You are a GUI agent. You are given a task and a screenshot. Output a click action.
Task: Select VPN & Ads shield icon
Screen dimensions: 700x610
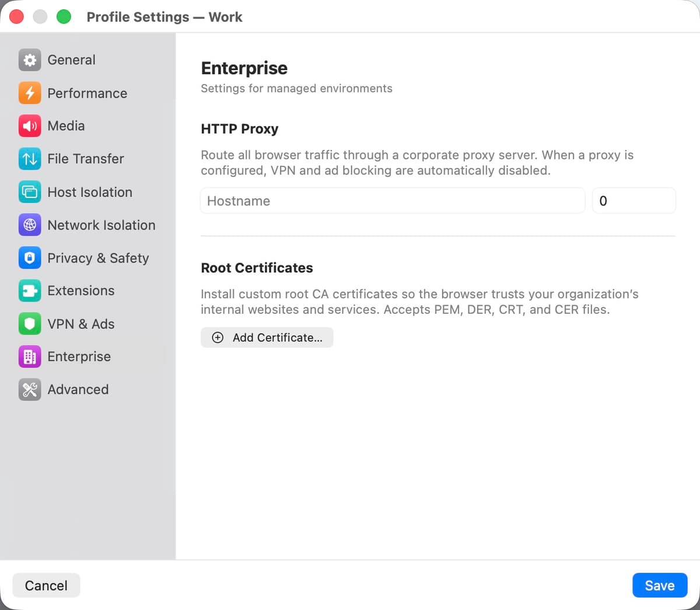pos(30,323)
